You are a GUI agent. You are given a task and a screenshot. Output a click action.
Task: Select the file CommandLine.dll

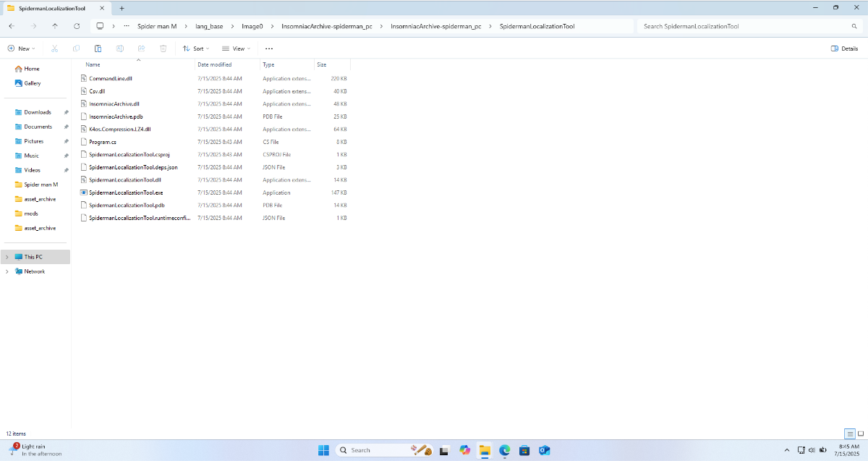tap(111, 78)
